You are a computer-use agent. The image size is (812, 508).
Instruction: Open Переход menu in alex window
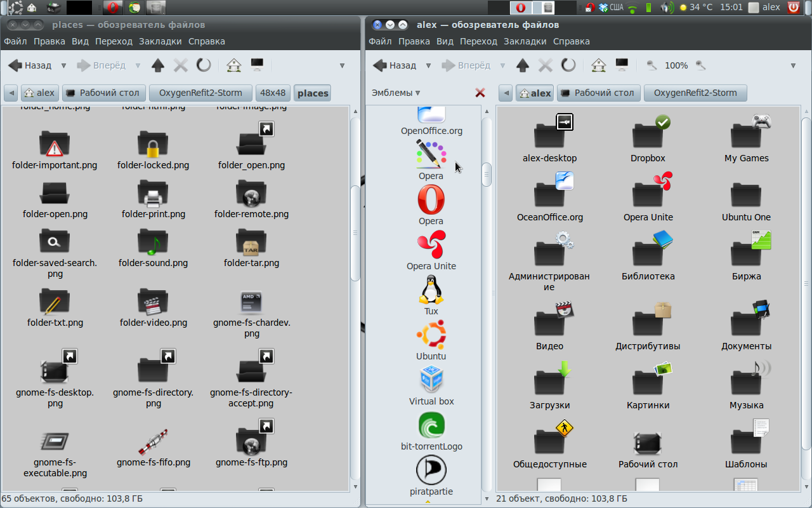coord(478,41)
